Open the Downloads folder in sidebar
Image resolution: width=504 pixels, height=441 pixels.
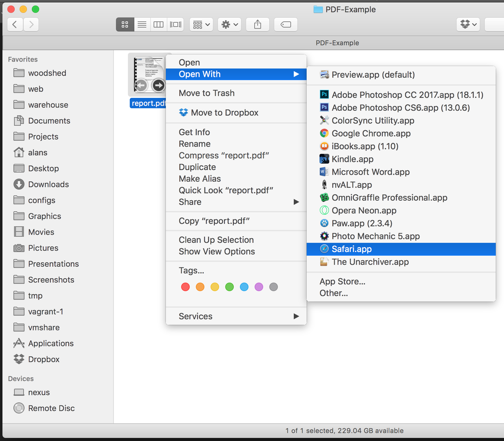[58, 184]
